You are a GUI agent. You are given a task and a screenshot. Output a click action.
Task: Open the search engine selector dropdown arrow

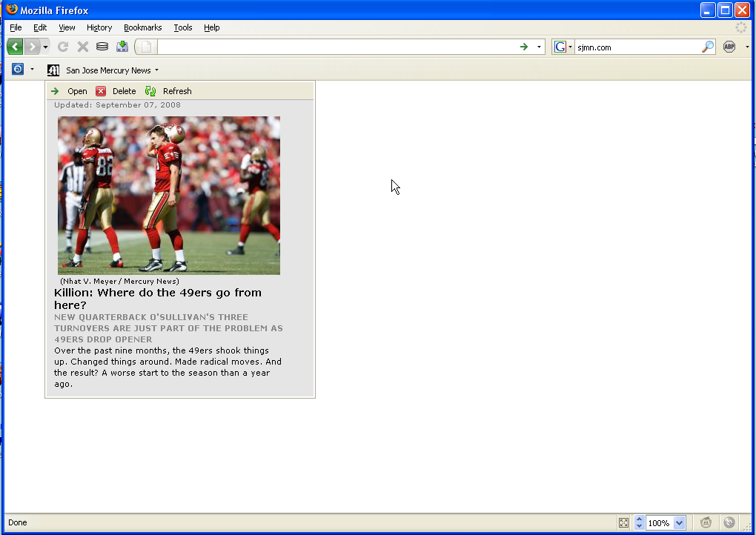click(x=571, y=47)
